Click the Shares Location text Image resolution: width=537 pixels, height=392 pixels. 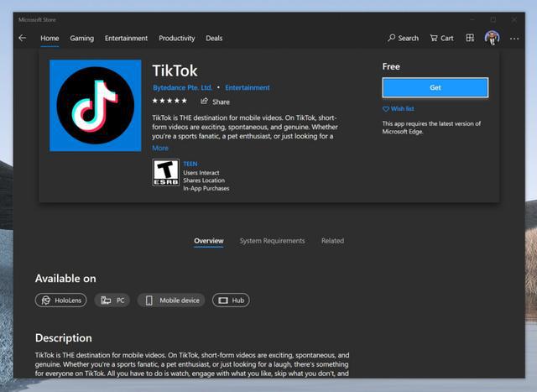tap(204, 180)
